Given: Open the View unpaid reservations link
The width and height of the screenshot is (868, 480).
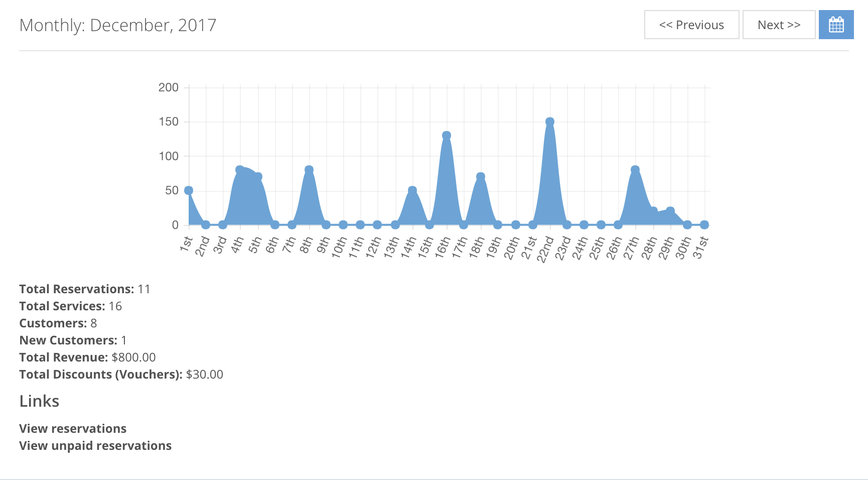Looking at the screenshot, I should (95, 445).
